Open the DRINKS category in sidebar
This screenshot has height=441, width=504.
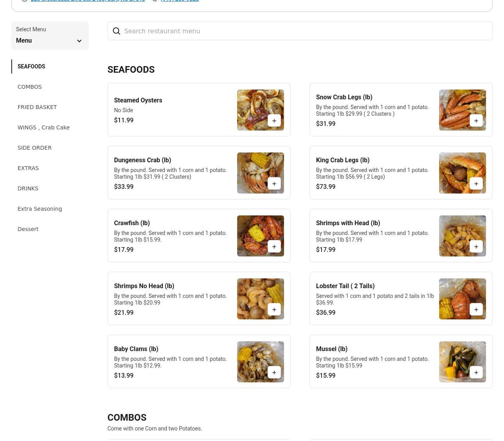point(28,188)
